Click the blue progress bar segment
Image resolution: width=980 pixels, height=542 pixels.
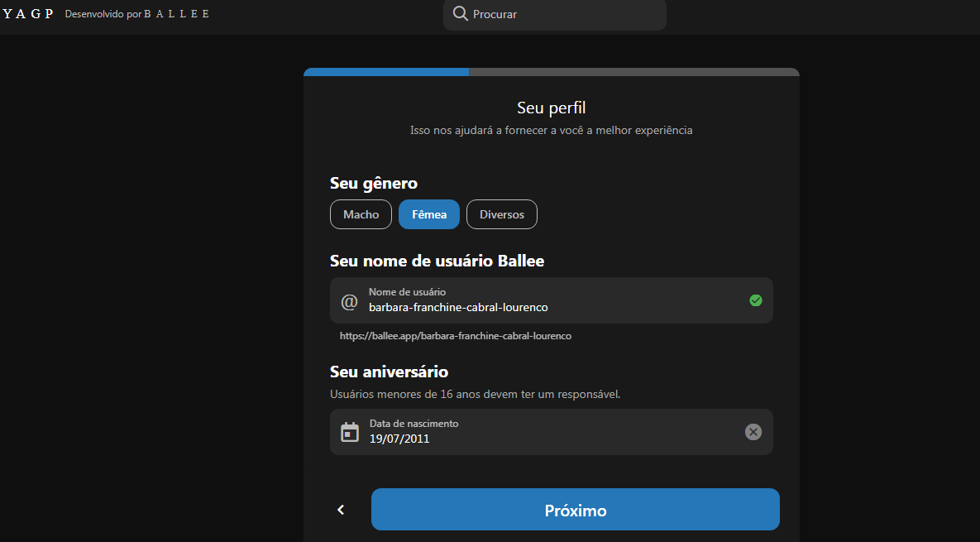coord(385,71)
